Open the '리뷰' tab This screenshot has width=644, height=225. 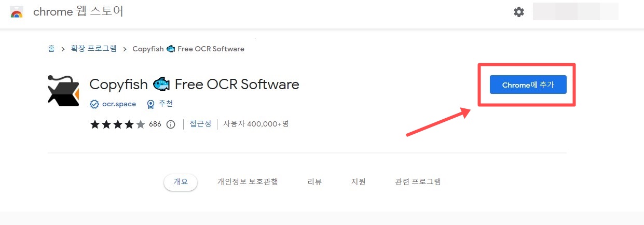314,182
